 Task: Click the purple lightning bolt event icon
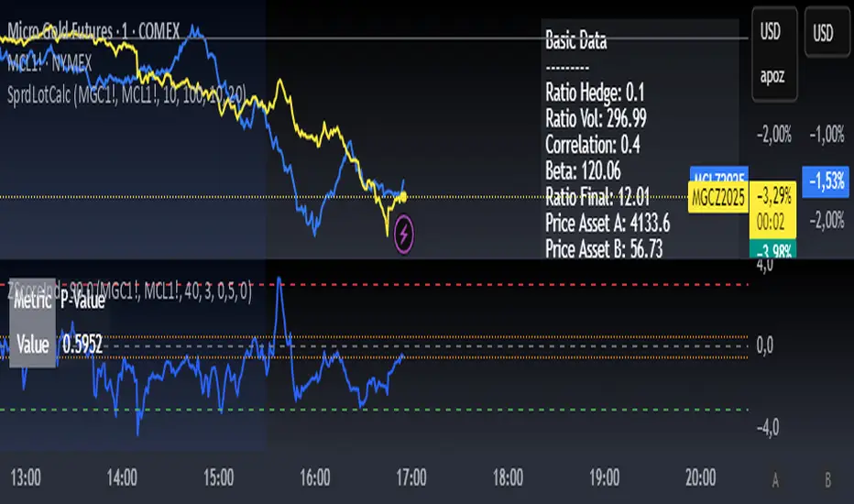[x=403, y=235]
